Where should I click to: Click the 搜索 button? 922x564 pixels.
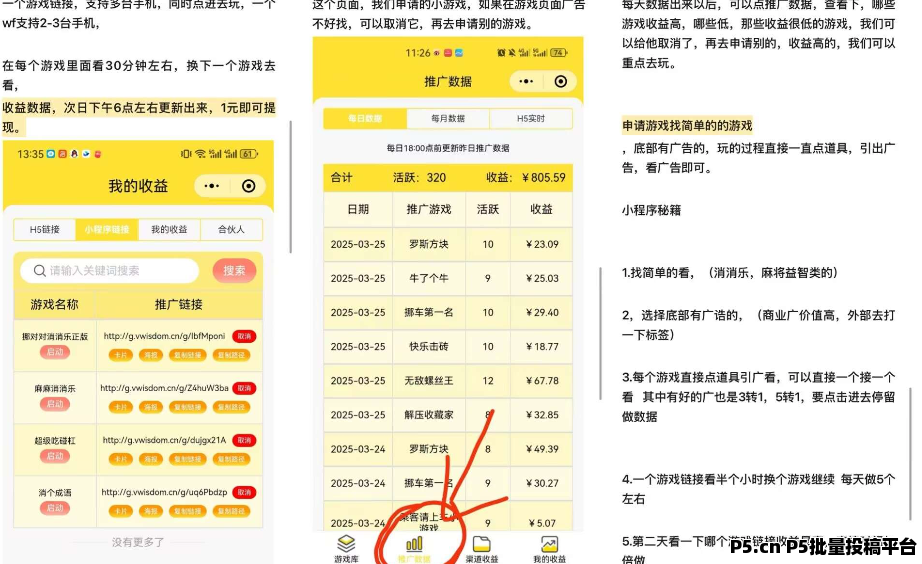point(234,271)
